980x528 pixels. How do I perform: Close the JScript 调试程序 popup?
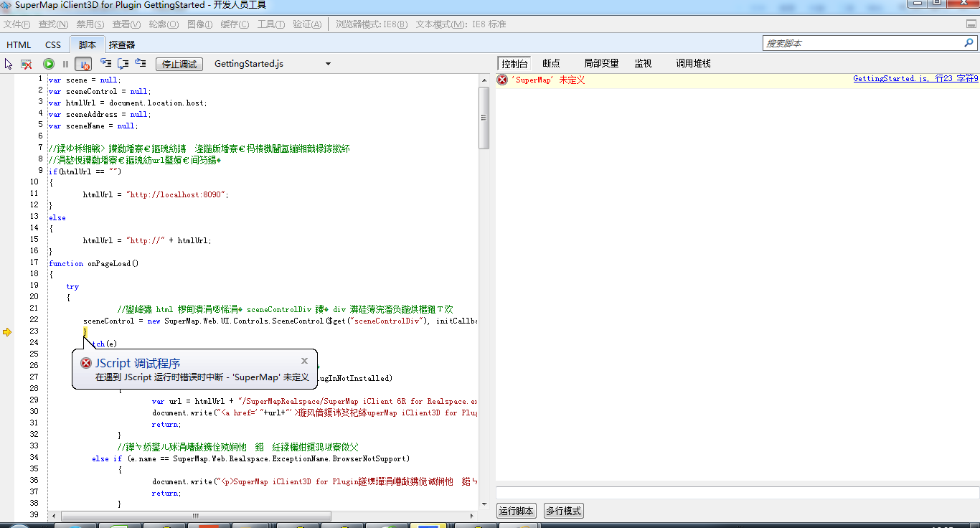click(304, 361)
